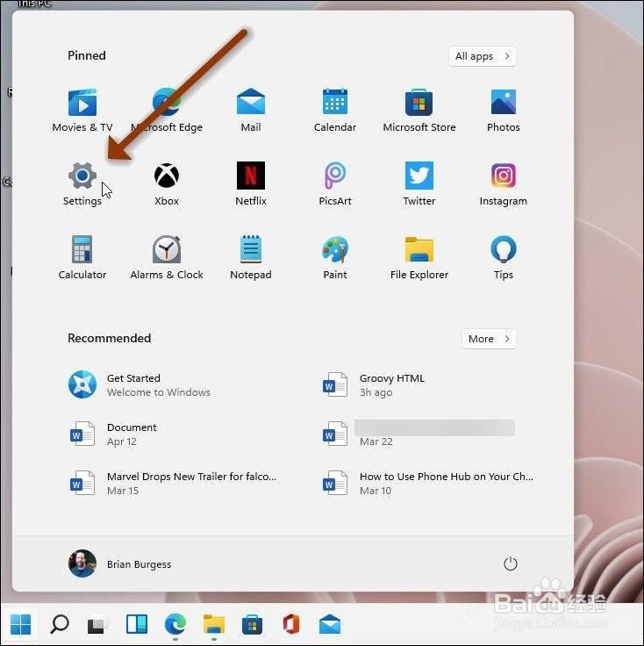Open the Twitter app
This screenshot has height=646, width=644.
(x=419, y=183)
